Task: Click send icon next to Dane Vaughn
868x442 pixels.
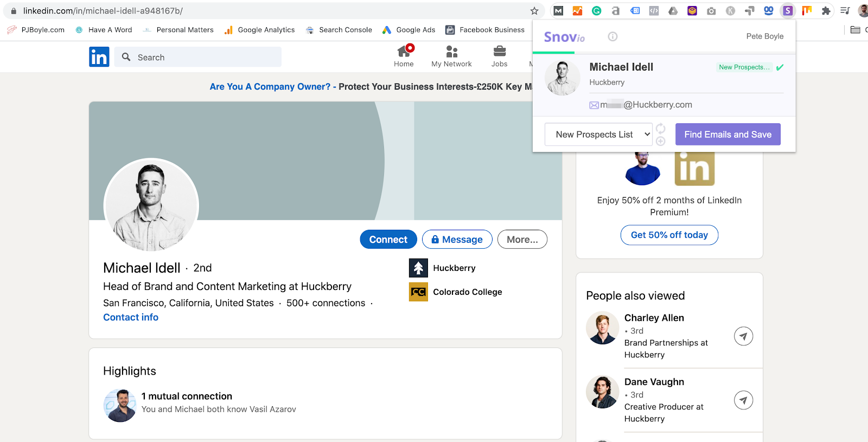Action: (x=743, y=401)
